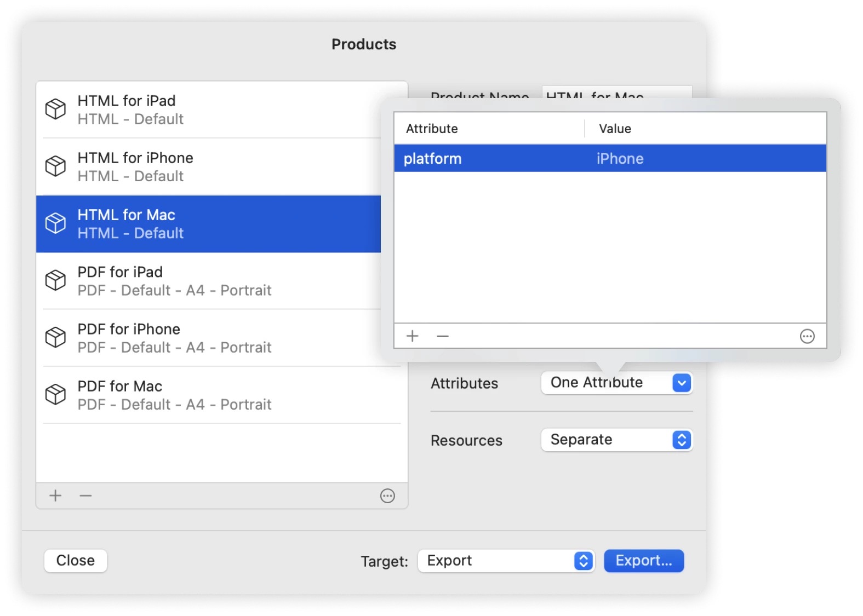Click the HTML for iPad product box icon

tap(55, 109)
